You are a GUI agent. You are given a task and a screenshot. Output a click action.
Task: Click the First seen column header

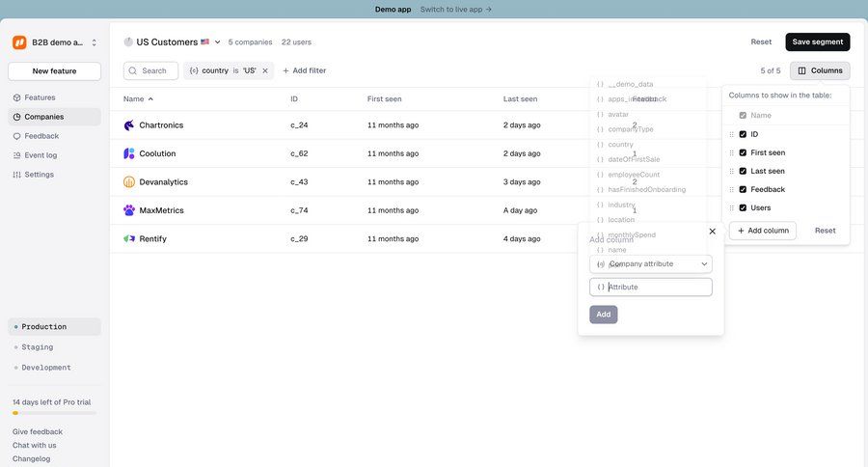[x=384, y=99]
